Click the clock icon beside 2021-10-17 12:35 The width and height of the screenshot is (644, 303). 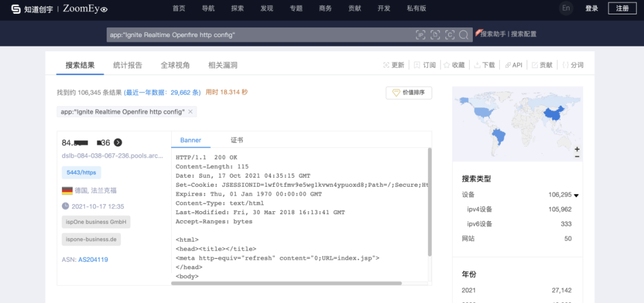point(66,206)
